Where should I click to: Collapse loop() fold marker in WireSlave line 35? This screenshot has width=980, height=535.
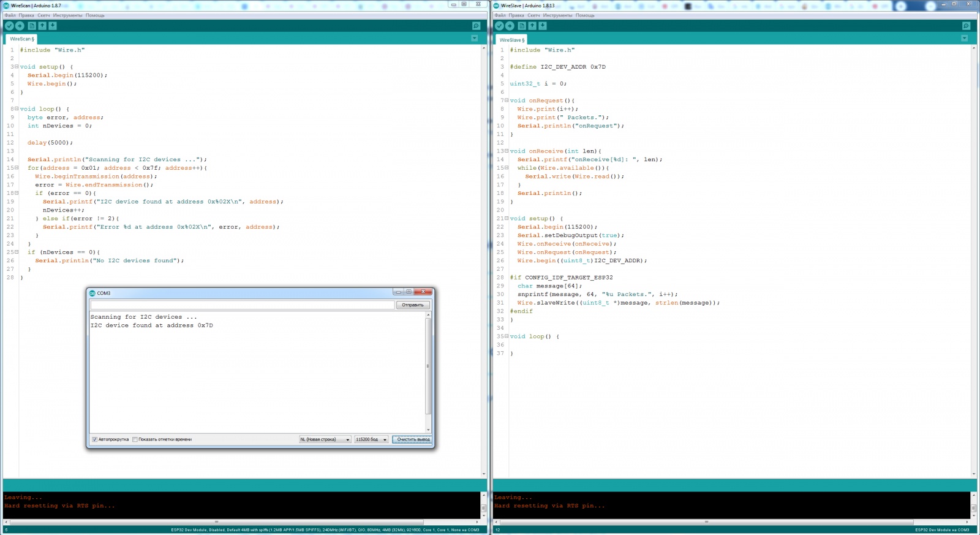click(x=507, y=336)
